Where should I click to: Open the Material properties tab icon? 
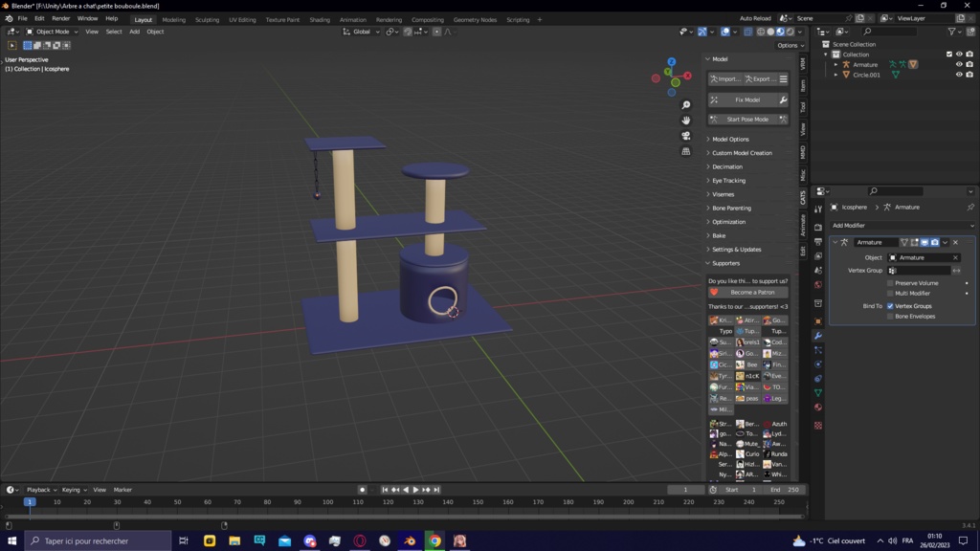(x=818, y=407)
